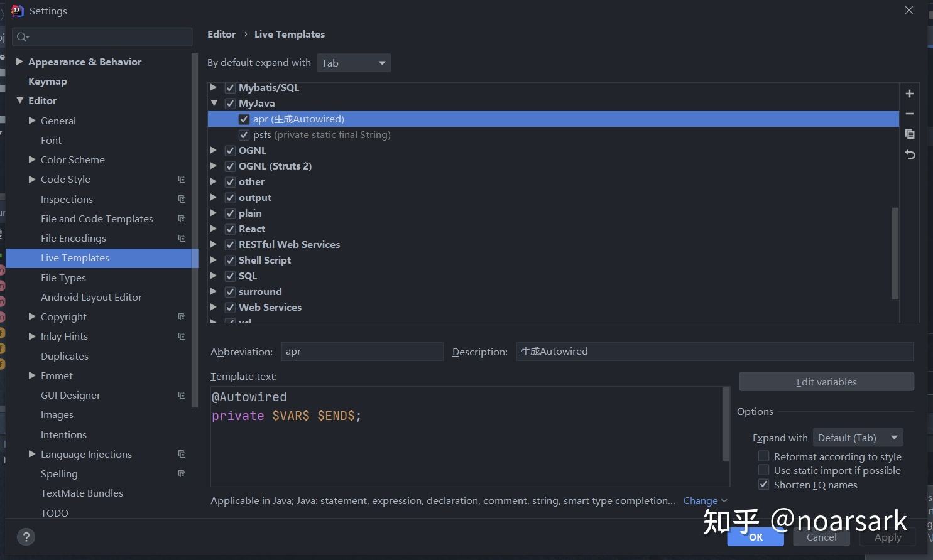
Task: Click the IntelliJ Settings window icon
Action: point(18,11)
